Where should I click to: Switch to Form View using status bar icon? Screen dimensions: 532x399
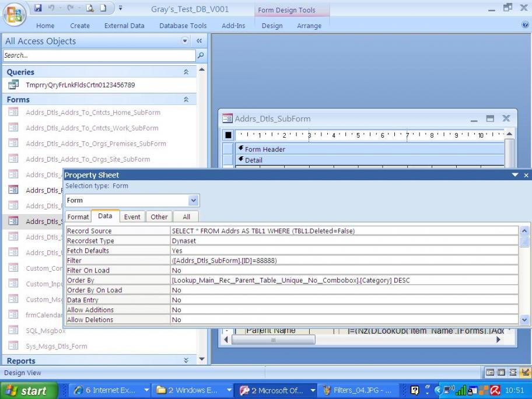(x=489, y=373)
